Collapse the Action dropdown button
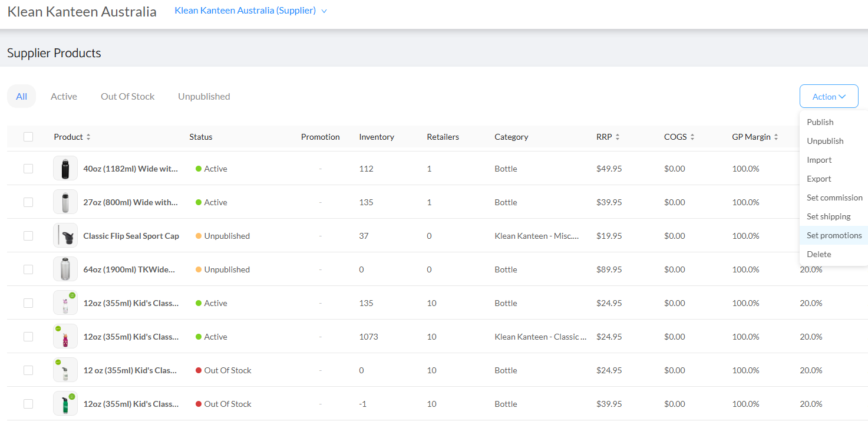The width and height of the screenshot is (868, 421). coord(829,97)
